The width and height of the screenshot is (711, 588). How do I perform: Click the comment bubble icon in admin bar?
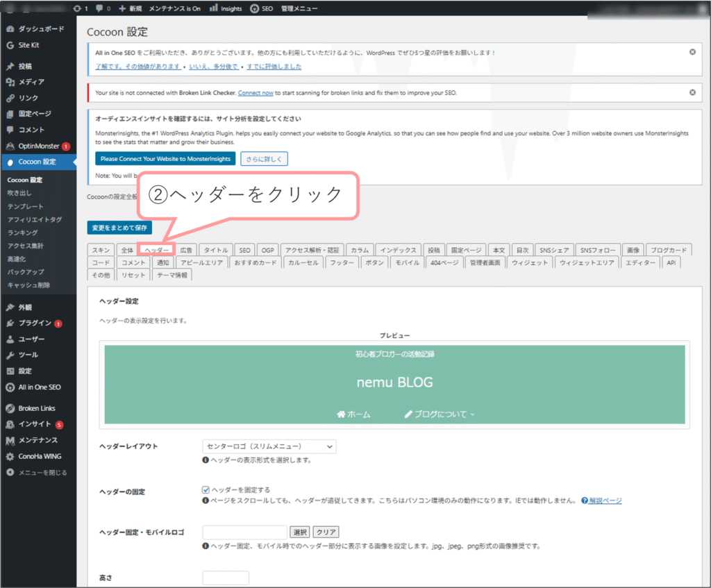click(99, 8)
